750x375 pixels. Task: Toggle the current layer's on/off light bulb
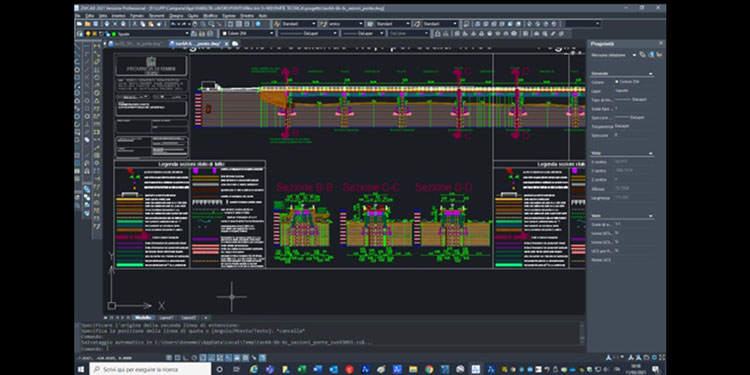(88, 33)
